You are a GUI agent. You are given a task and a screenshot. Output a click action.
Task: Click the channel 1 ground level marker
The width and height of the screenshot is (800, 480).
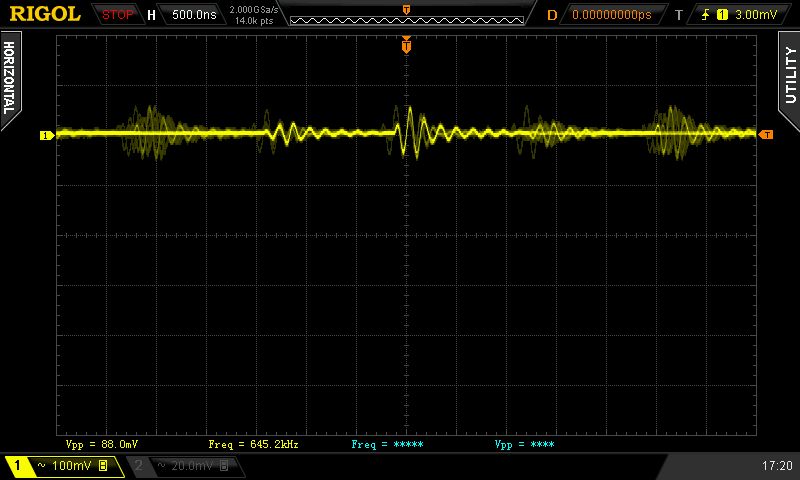(47, 135)
